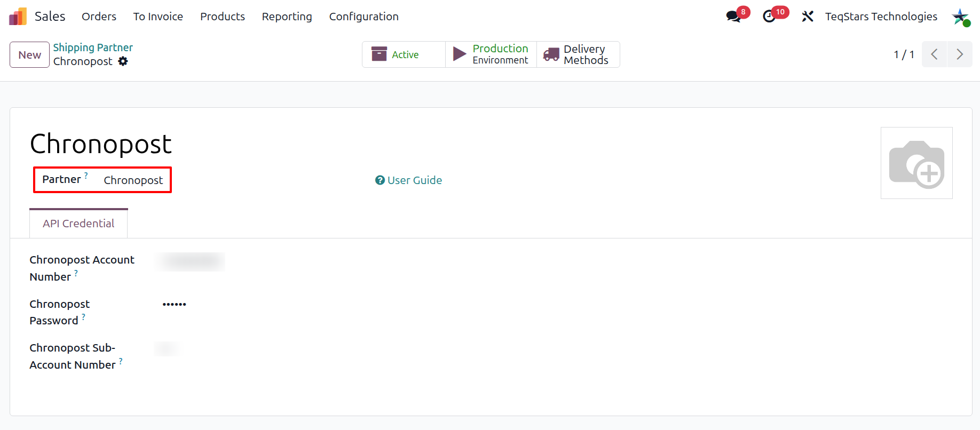Create a New shipping partner record
The width and height of the screenshot is (980, 430).
[30, 54]
